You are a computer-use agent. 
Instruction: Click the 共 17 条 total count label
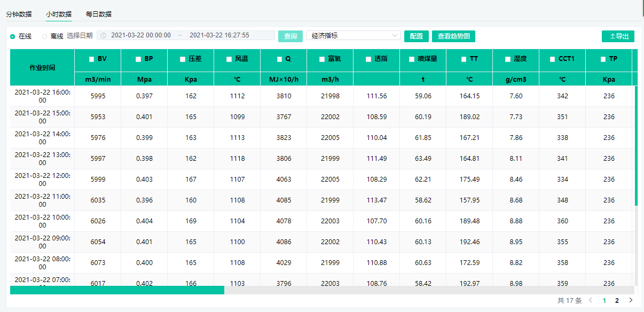[x=569, y=300]
